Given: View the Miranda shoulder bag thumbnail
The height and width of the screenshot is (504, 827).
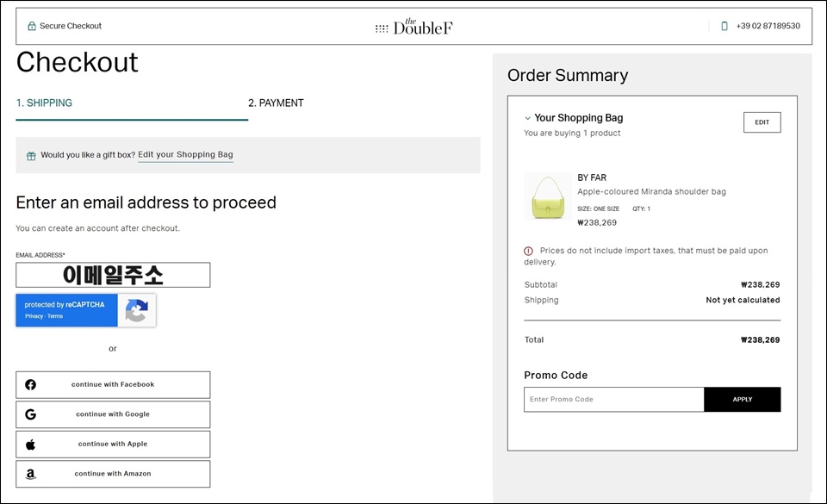Looking at the screenshot, I should pos(548,196).
